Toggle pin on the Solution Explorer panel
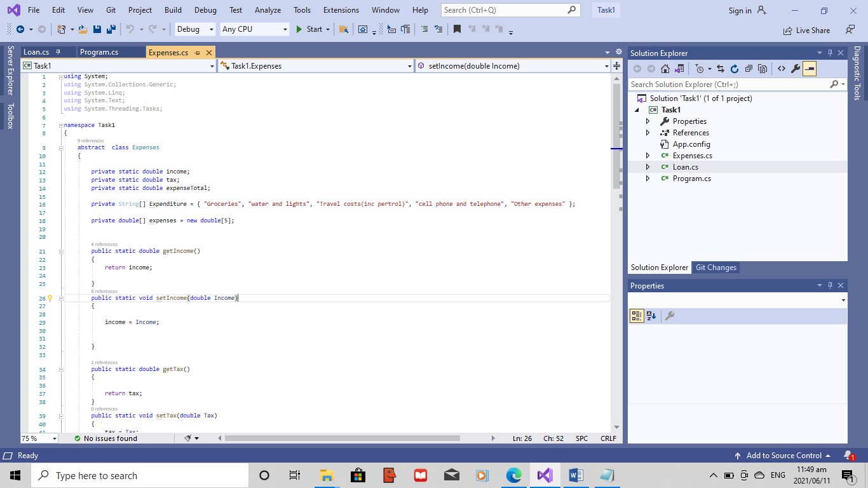This screenshot has height=488, width=868. click(831, 53)
